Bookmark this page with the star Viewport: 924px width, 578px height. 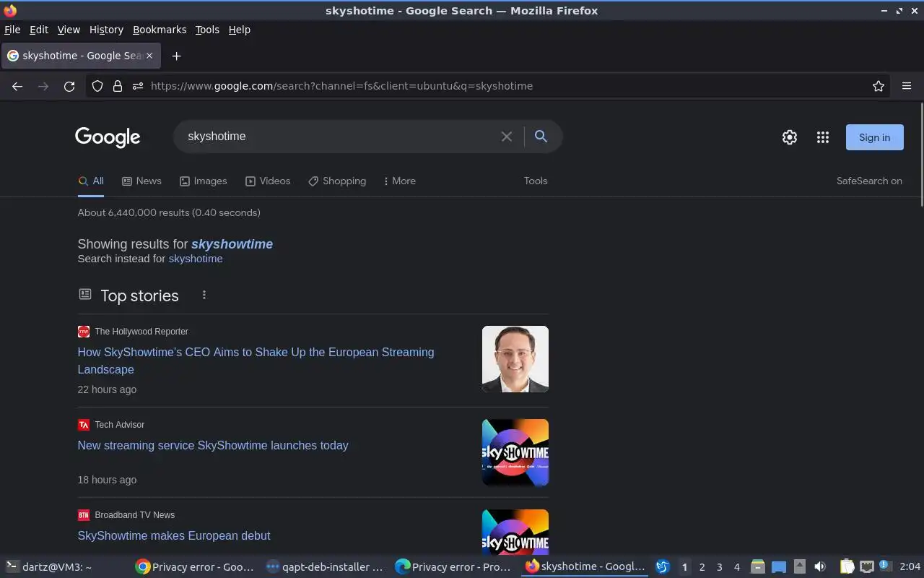coord(879,86)
